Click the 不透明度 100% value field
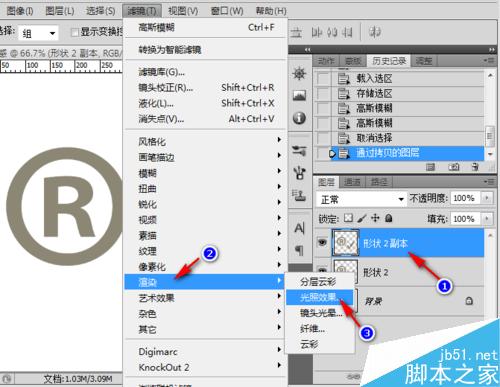Screen dimensions: 500x387 466,198
